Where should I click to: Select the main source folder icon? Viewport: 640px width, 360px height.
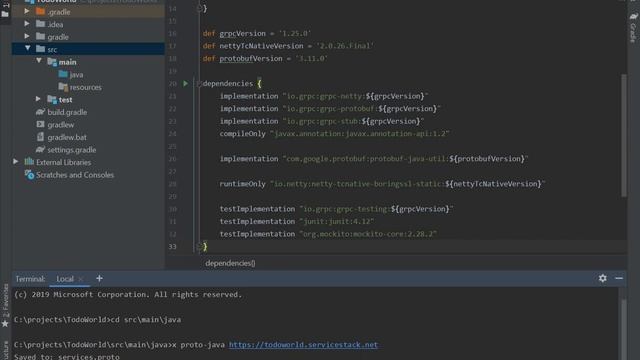point(52,62)
